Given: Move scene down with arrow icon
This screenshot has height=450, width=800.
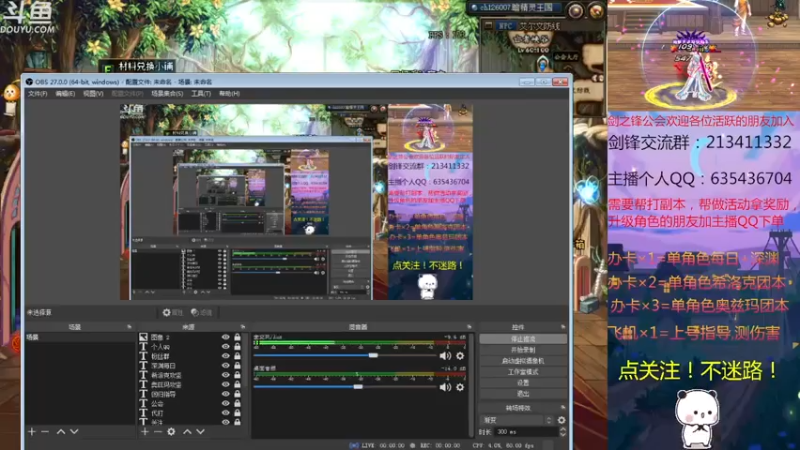Looking at the screenshot, I should [x=74, y=432].
